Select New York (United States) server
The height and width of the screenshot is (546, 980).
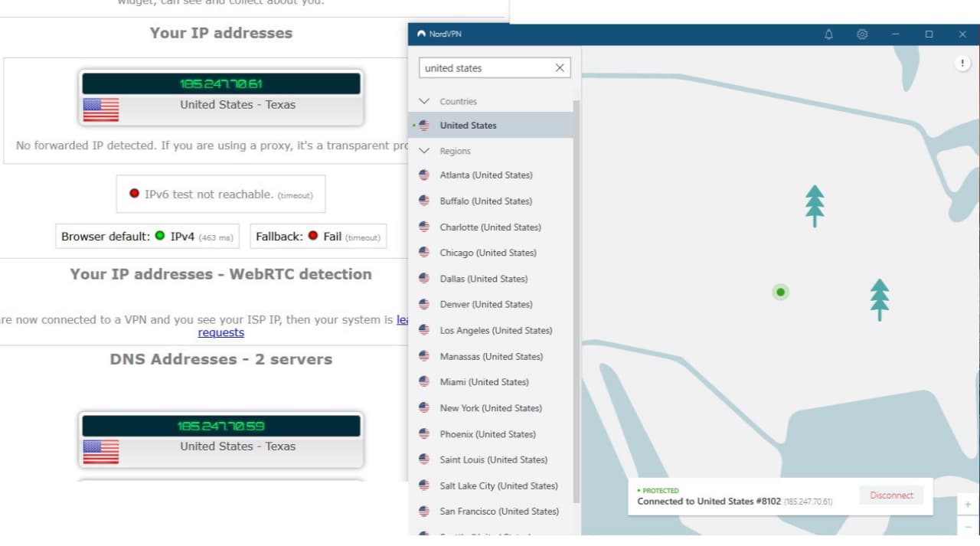click(490, 408)
